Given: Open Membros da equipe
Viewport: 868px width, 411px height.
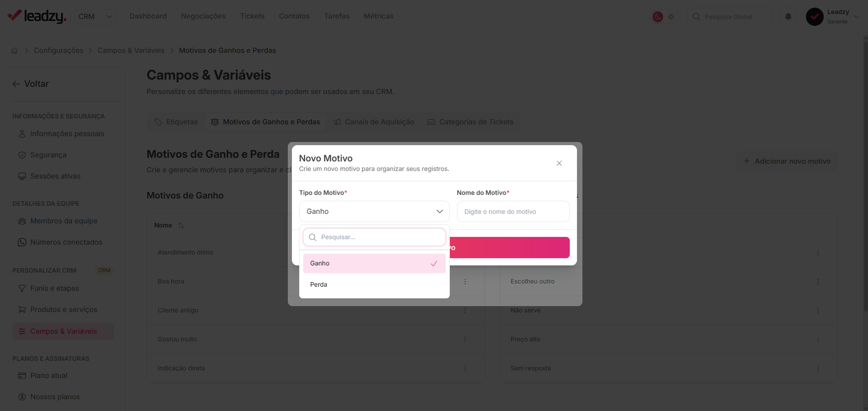Looking at the screenshot, I should pyautogui.click(x=63, y=221).
